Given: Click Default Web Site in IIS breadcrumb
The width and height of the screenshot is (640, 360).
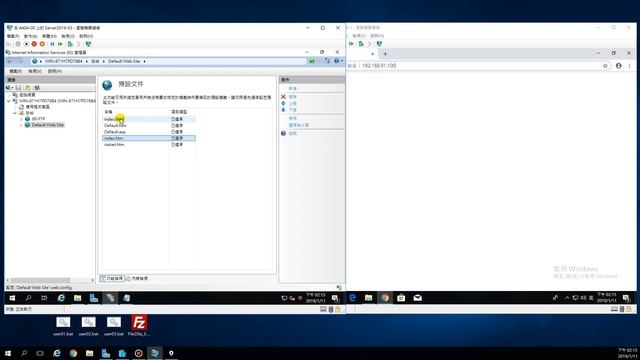Looking at the screenshot, I should 124,61.
